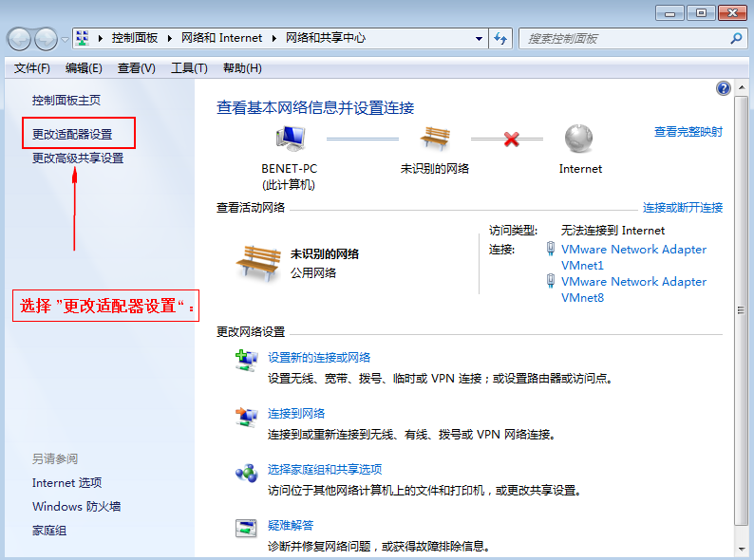Click 选择家庭组和共享选项 link
The width and height of the screenshot is (754, 560).
pos(325,469)
